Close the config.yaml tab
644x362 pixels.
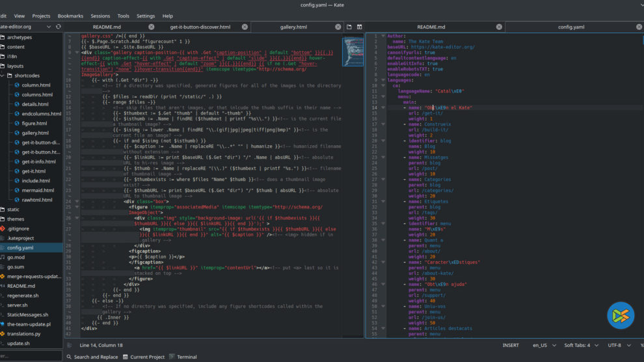(639, 27)
